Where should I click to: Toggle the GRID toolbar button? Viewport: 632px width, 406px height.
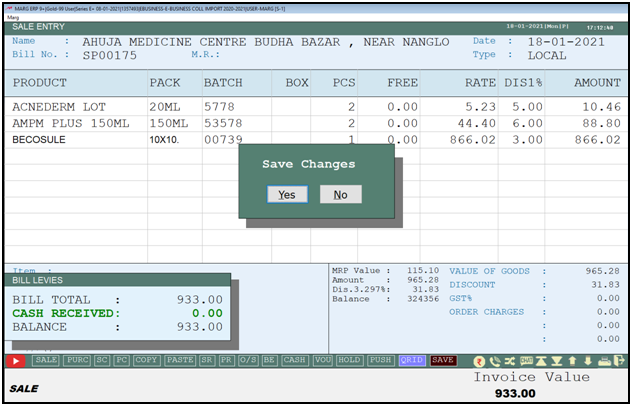coord(411,360)
